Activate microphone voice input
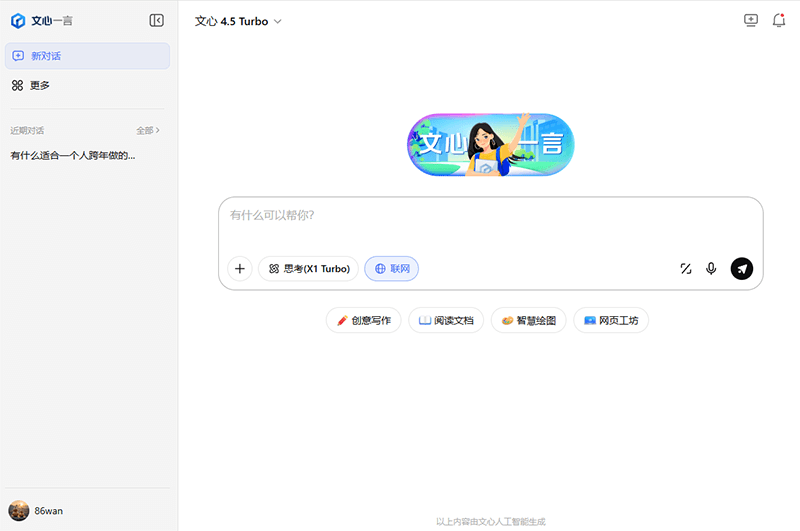 [711, 268]
